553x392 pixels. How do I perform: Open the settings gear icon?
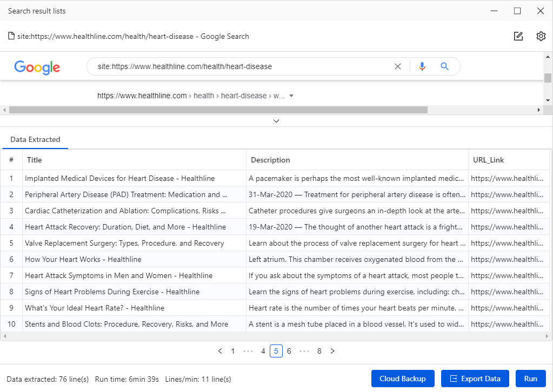coord(541,36)
